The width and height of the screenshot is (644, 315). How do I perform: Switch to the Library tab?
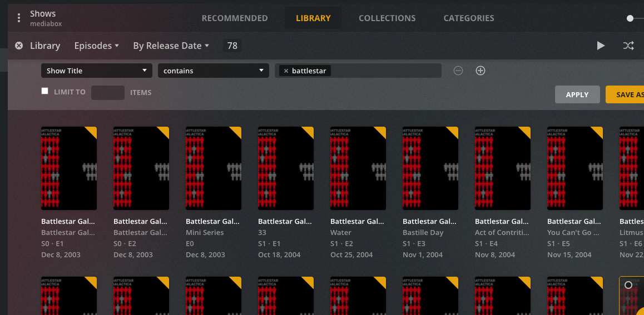click(313, 18)
